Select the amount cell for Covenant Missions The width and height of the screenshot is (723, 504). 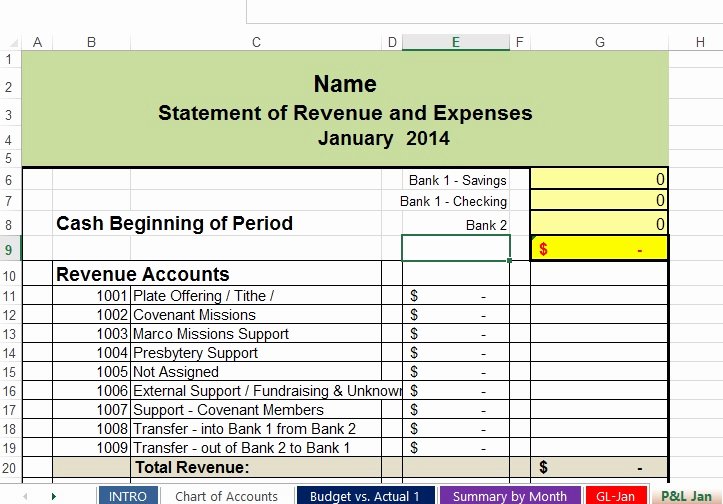coord(456,314)
